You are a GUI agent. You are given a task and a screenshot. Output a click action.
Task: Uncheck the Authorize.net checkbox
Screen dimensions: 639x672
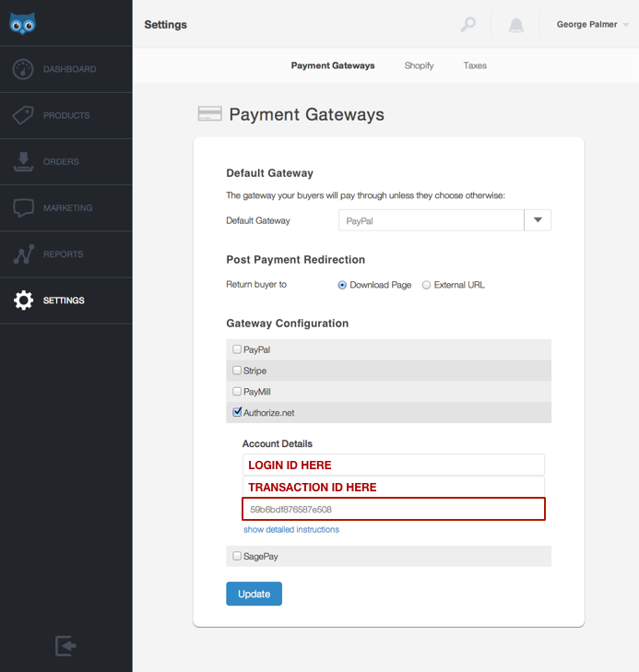(x=237, y=412)
